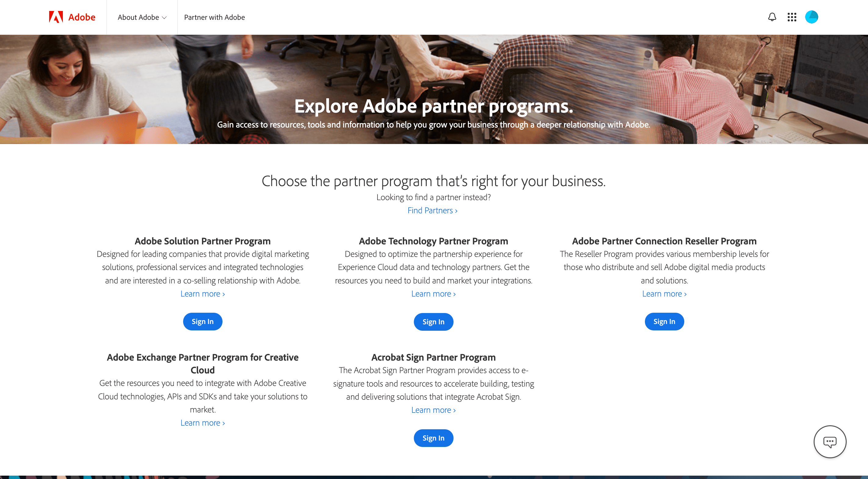Screen dimensions: 868x479
Task: Sign in to Adobe Solution Partner Program
Action: click(203, 322)
